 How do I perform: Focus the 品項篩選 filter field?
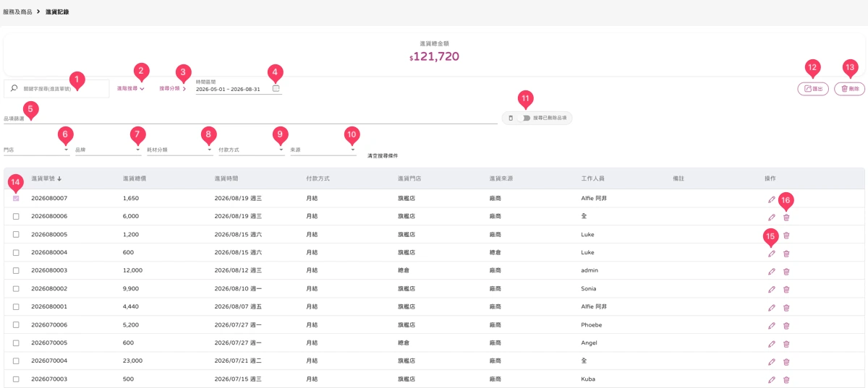click(250, 118)
